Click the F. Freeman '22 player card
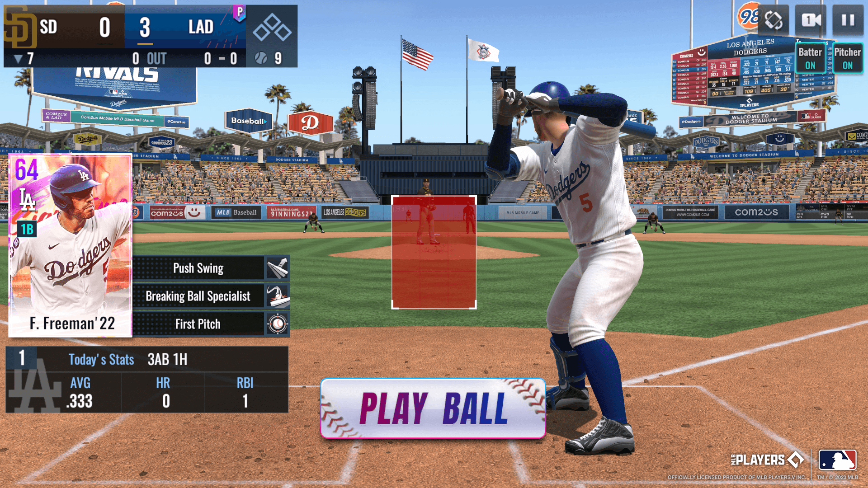This screenshot has width=868, height=488. click(71, 247)
